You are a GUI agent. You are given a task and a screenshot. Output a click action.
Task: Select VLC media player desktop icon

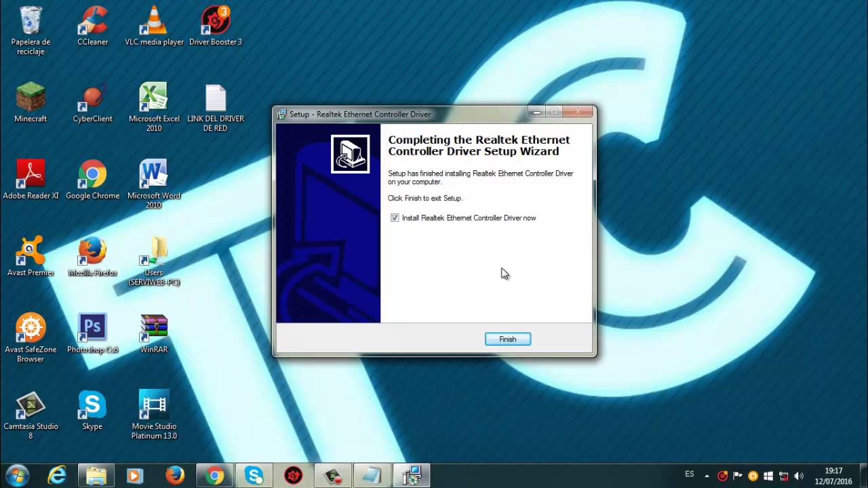pyautogui.click(x=154, y=26)
